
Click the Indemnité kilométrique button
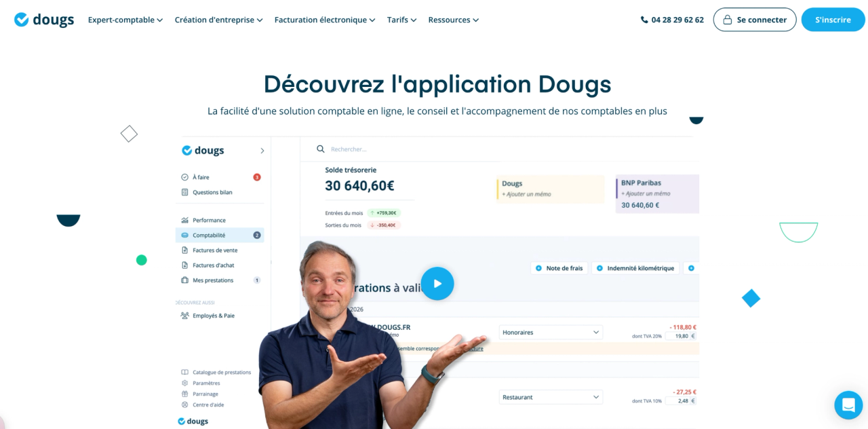coord(635,268)
